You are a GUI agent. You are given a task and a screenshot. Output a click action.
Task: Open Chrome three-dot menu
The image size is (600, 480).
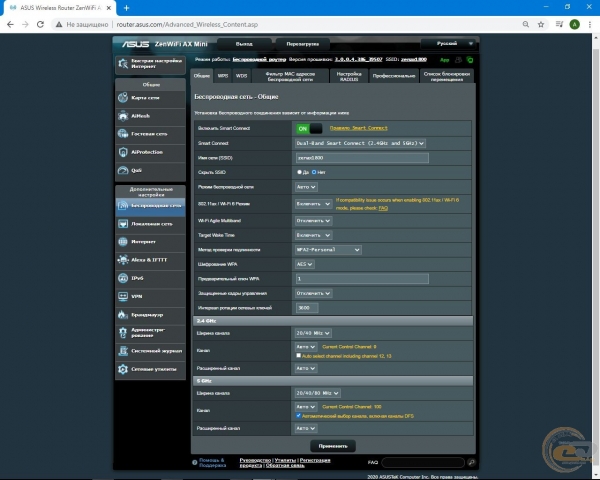[x=590, y=24]
